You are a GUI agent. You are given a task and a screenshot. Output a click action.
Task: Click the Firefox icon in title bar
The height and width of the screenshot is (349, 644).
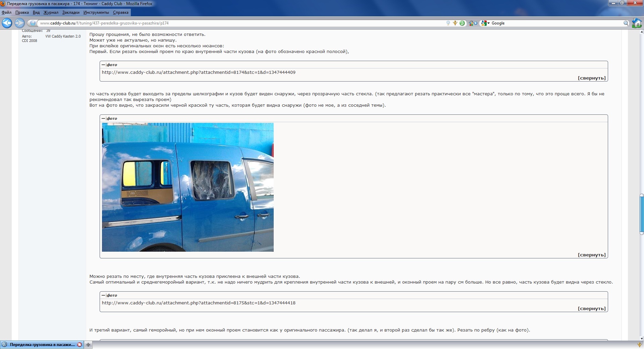click(x=3, y=4)
